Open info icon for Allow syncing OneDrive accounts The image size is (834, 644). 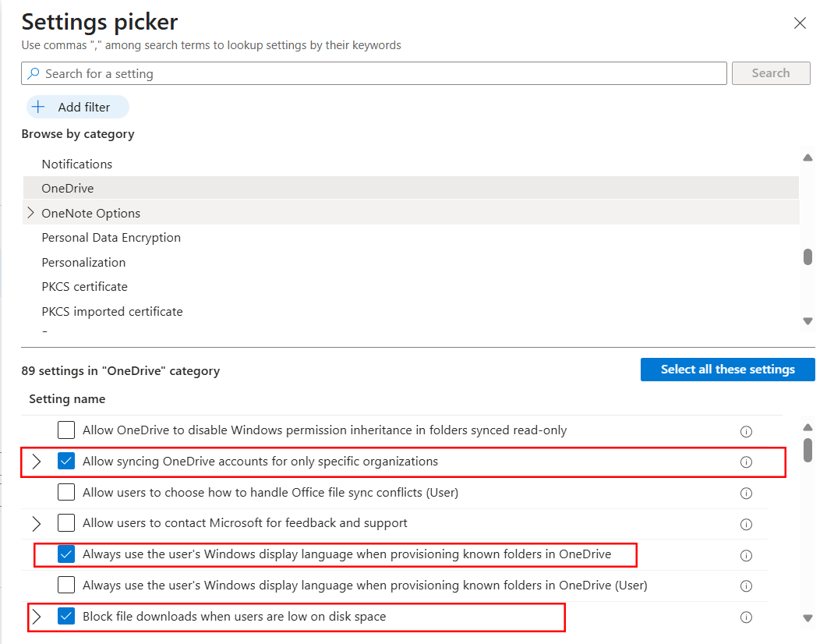746,462
